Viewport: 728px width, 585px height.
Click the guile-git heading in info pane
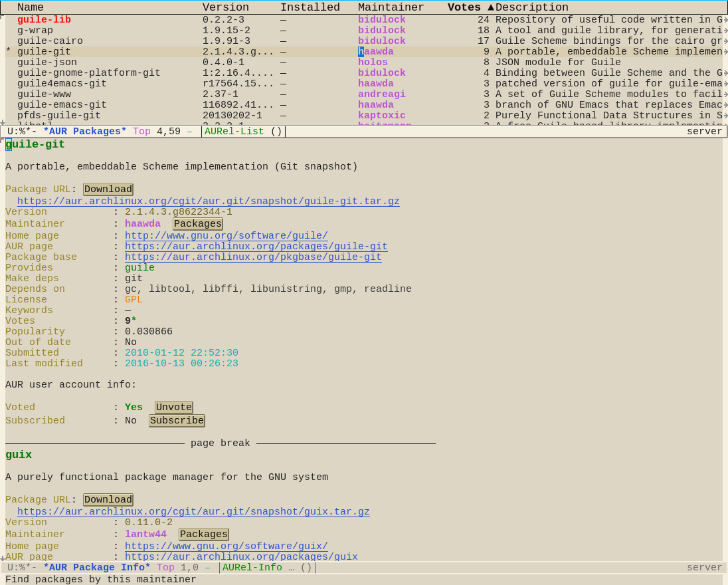[x=35, y=144]
